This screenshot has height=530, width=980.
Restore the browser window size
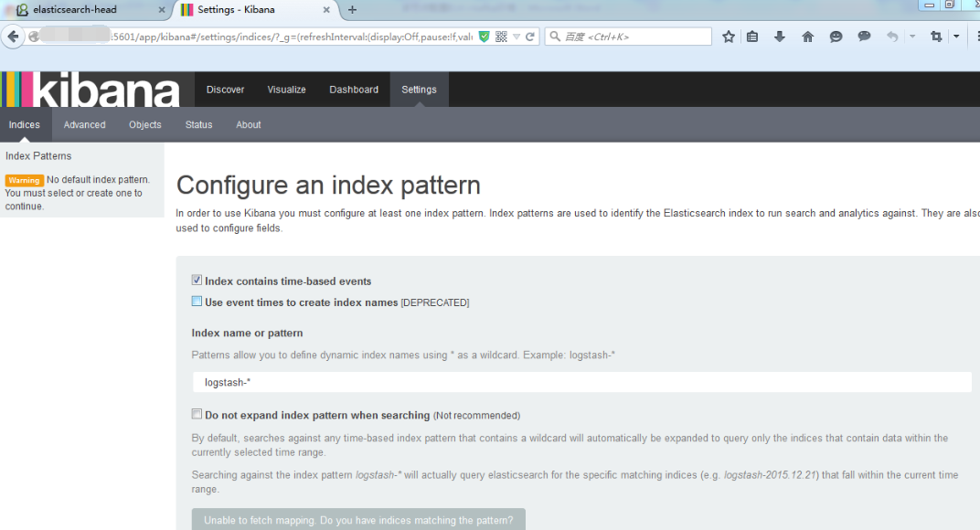[949, 5]
